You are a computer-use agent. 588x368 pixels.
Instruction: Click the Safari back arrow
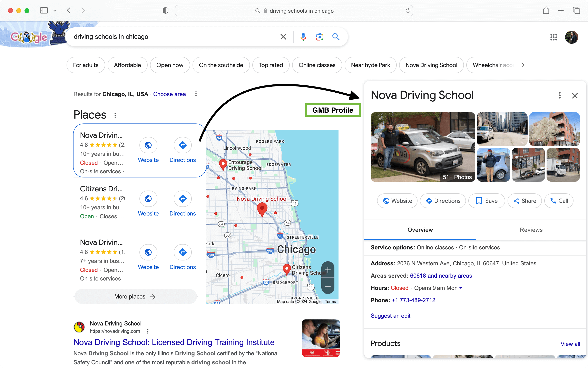coord(69,10)
